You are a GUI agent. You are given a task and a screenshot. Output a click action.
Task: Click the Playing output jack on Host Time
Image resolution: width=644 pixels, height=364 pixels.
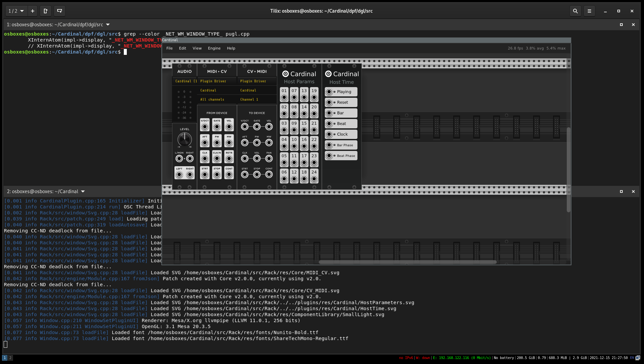coord(329,92)
